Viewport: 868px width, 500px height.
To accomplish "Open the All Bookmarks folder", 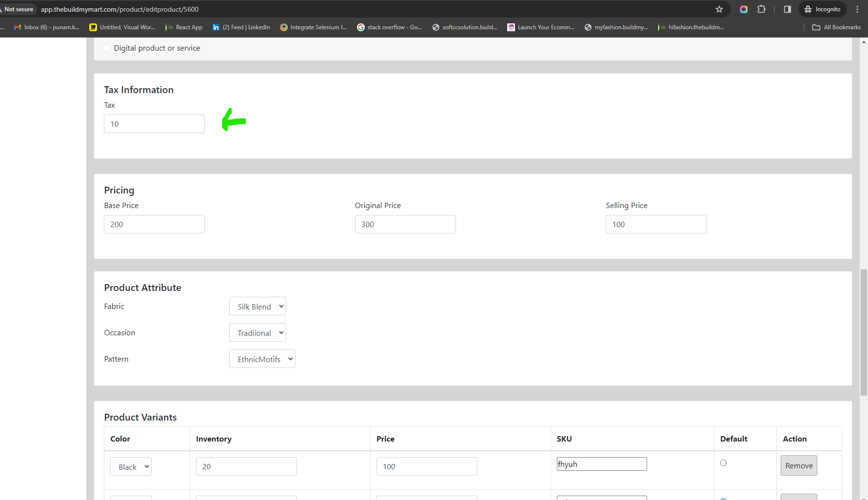I will [836, 27].
